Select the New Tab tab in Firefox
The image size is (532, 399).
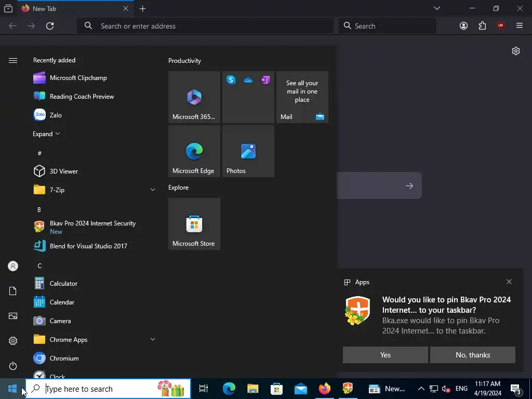(x=75, y=8)
